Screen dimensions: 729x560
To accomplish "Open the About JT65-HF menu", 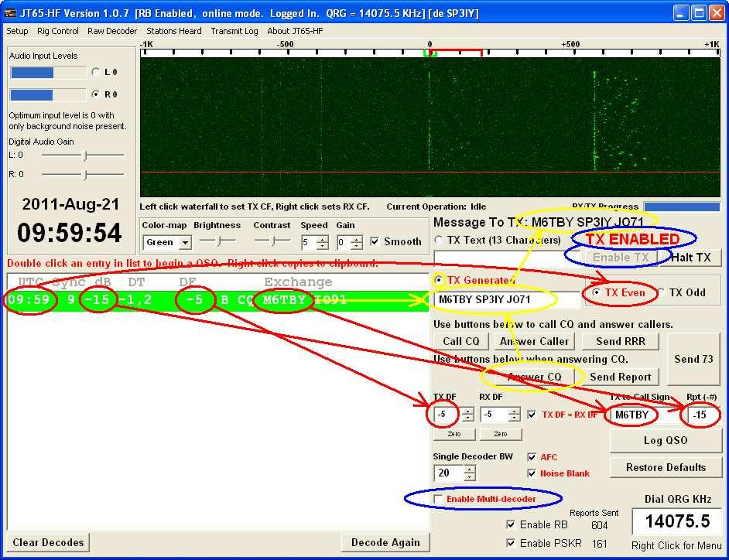I will click(295, 31).
